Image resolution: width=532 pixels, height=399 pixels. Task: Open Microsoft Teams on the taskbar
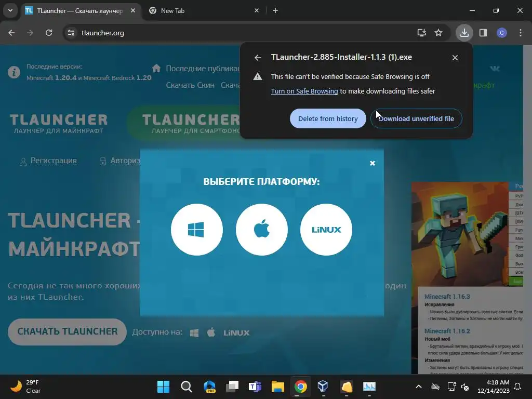click(255, 387)
